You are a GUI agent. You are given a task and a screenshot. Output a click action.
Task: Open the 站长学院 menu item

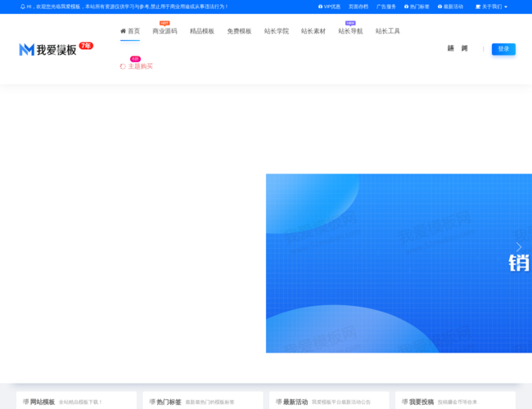tap(276, 31)
